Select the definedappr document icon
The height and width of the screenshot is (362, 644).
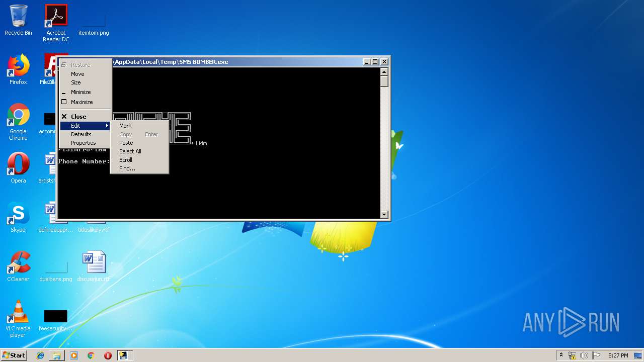pos(50,217)
